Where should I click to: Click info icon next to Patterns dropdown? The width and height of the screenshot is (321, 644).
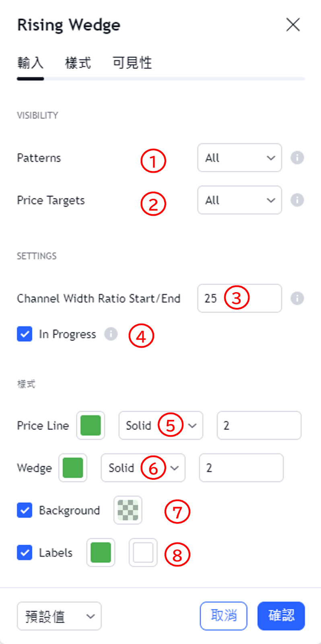[297, 158]
